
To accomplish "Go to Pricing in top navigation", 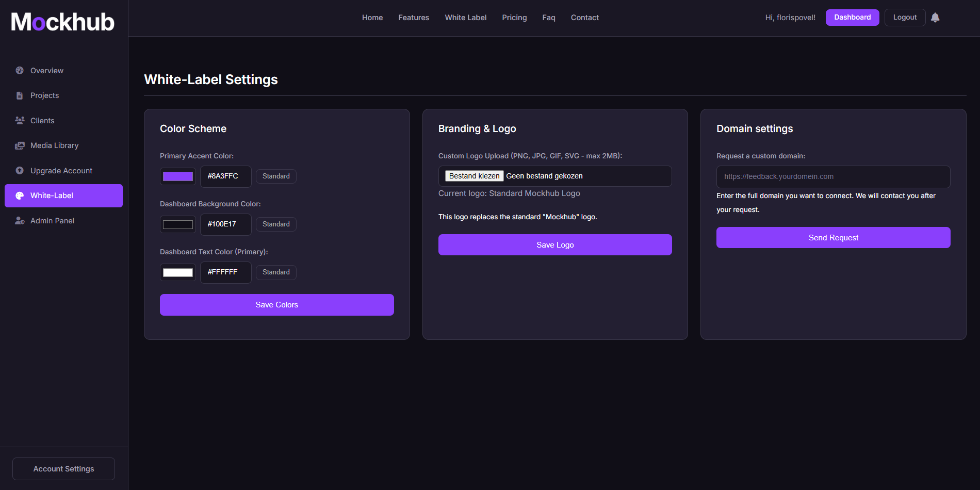I will 514,18.
